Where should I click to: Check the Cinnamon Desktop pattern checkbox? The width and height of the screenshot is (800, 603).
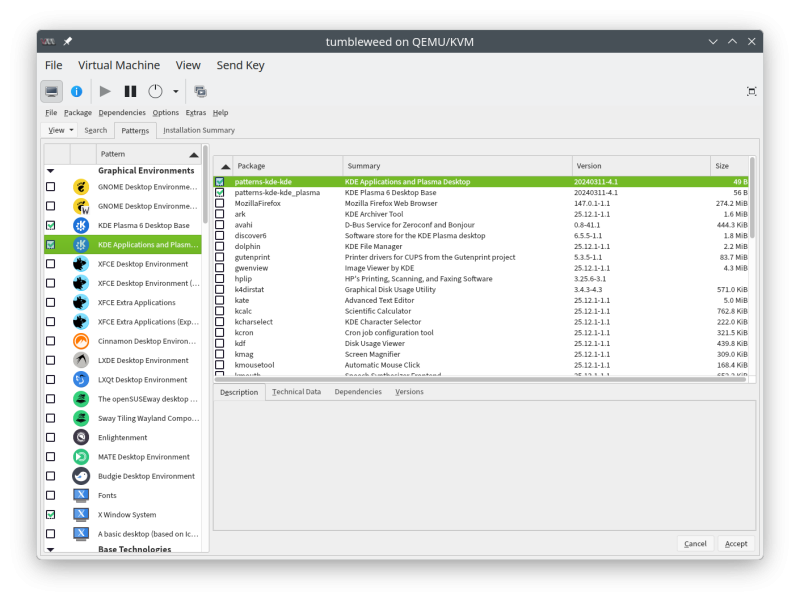(51, 341)
